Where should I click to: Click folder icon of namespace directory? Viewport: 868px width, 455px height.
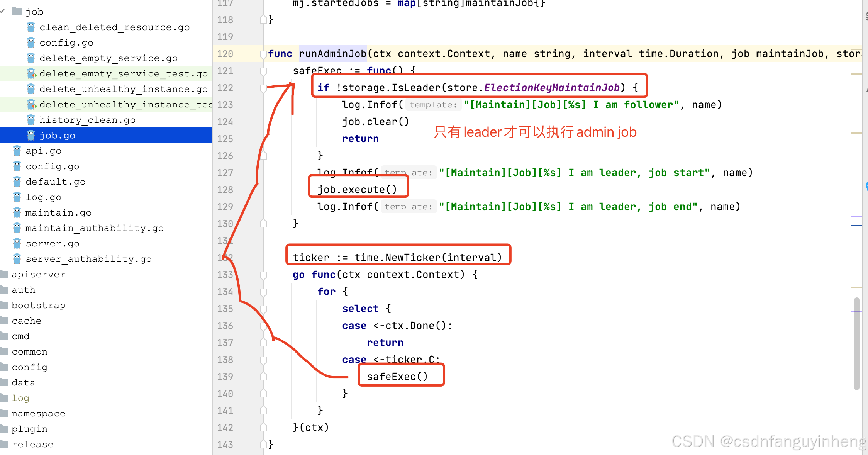(4, 413)
